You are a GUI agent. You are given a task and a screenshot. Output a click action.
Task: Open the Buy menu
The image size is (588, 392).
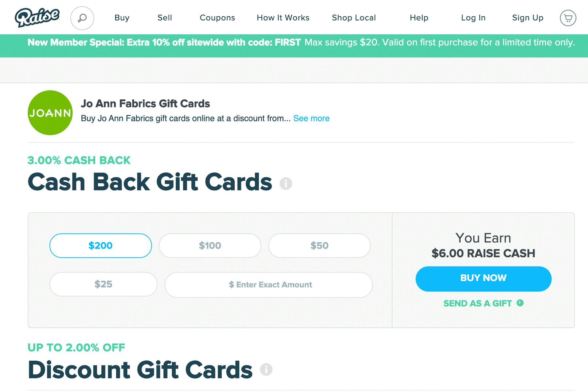pyautogui.click(x=122, y=18)
